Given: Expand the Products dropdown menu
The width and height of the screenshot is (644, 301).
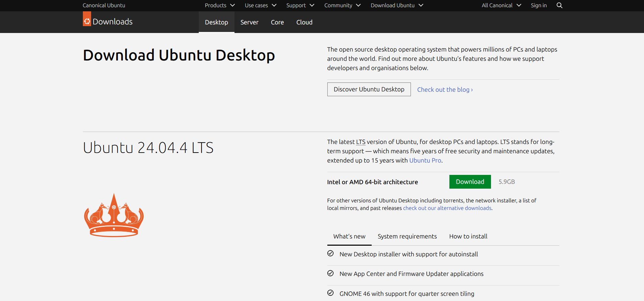Looking at the screenshot, I should click(220, 5).
